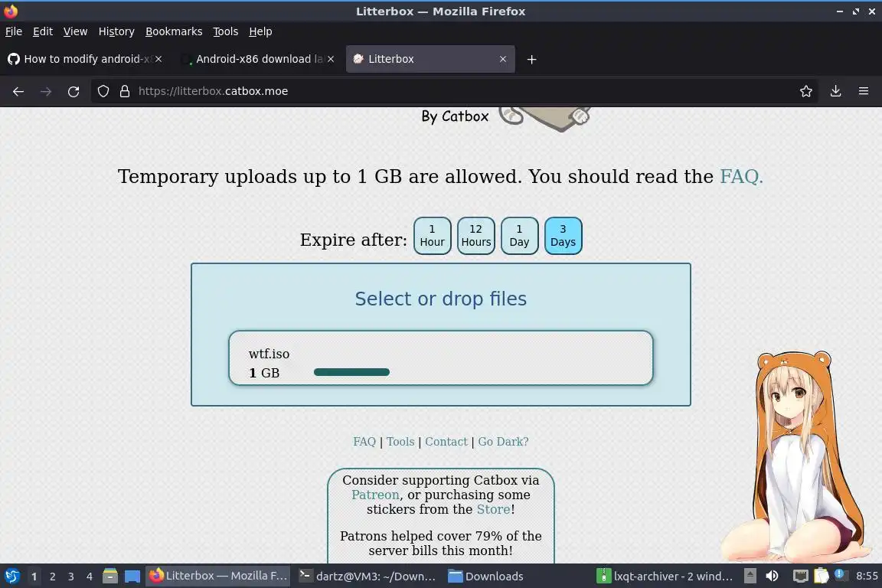The image size is (882, 588).
Task: Set expiry to 3 Days
Action: point(563,236)
